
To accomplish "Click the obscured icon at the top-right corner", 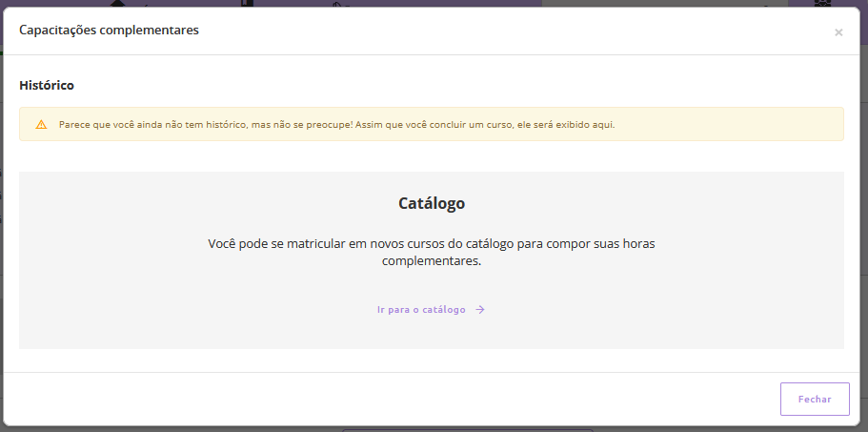I will tap(822, 3).
